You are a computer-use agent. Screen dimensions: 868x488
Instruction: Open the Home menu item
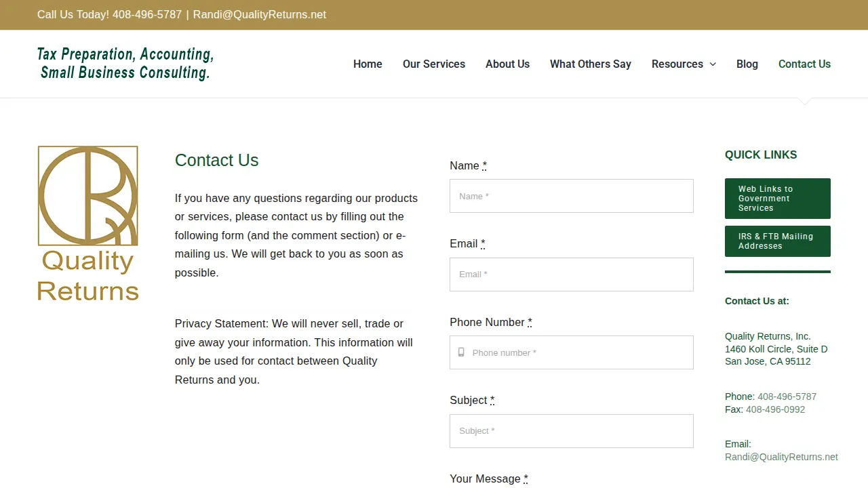click(x=368, y=64)
